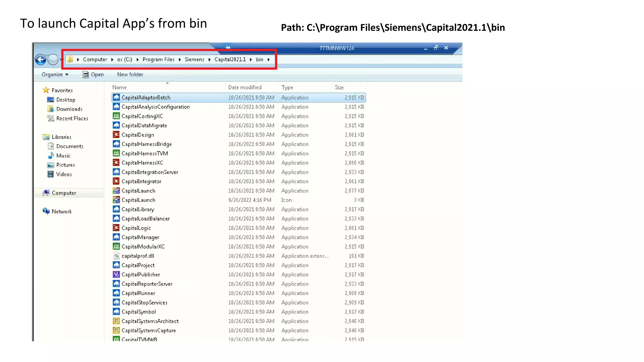Viewport: 644px width, 362px height.
Task: Select the CapitalReporterServer file name
Action: tap(147, 284)
